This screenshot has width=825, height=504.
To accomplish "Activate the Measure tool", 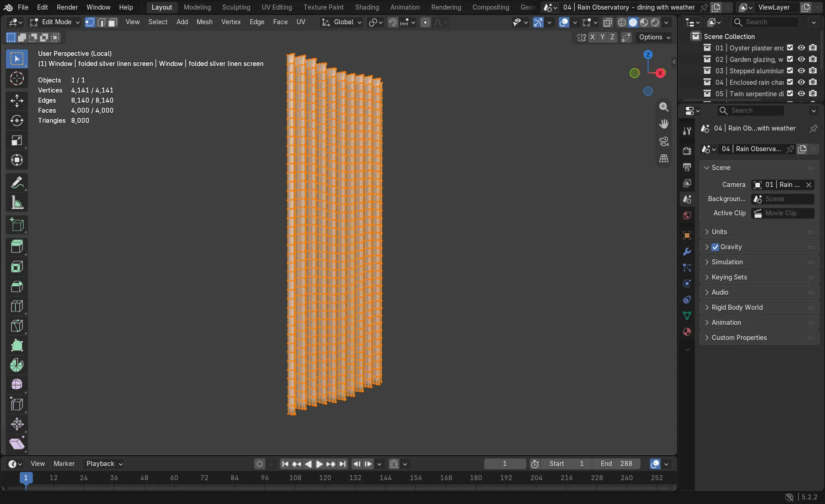I will (x=17, y=202).
